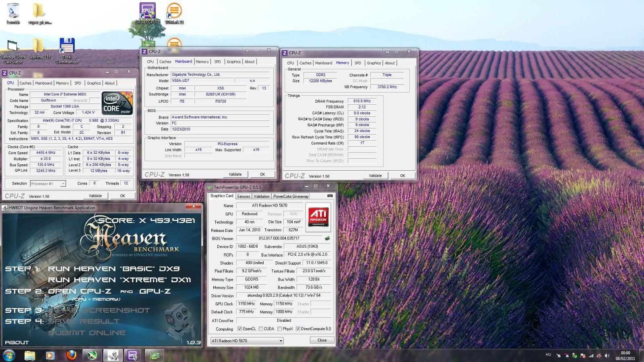
Task: Click the Intel Core i7 logo in CPU-Z
Action: [117, 103]
